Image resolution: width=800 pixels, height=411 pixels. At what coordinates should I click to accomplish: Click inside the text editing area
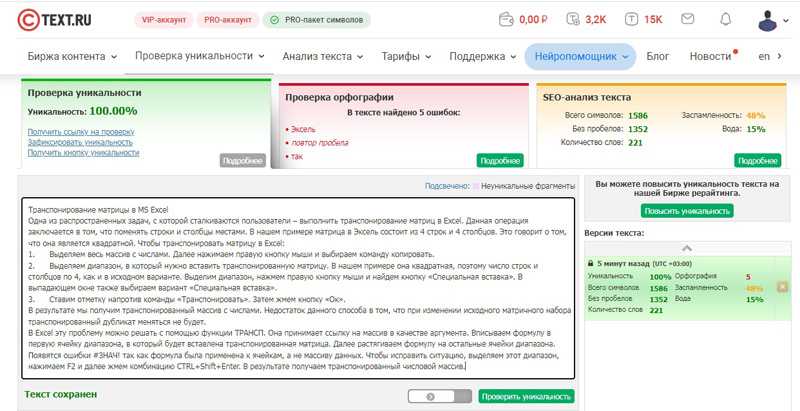298,288
